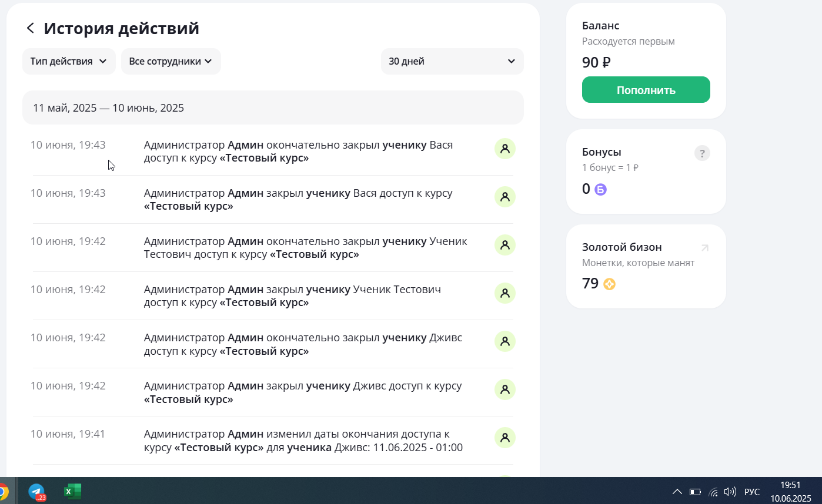Open Excel from the taskbar
Image resolution: width=822 pixels, height=504 pixels.
72,491
